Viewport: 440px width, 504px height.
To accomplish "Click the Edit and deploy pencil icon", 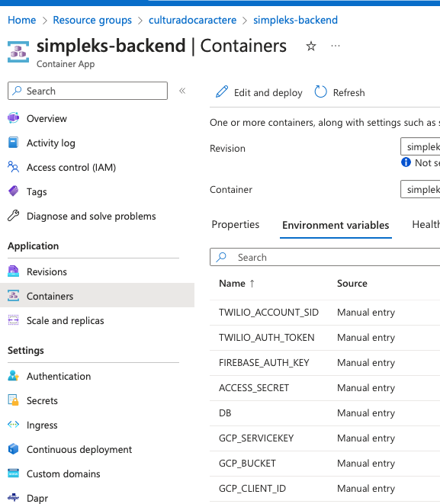I will click(222, 91).
